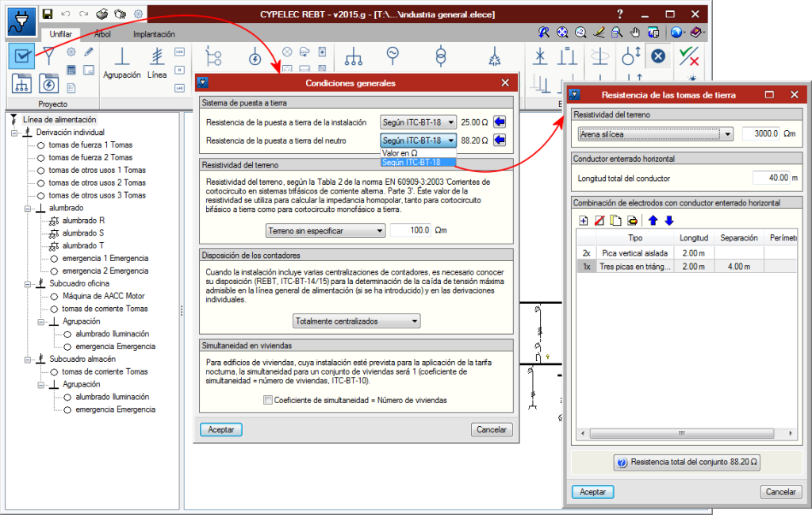The image size is (812, 515).
Task: Select 'Tres picas en triáng...' table row
Action: coord(687,267)
